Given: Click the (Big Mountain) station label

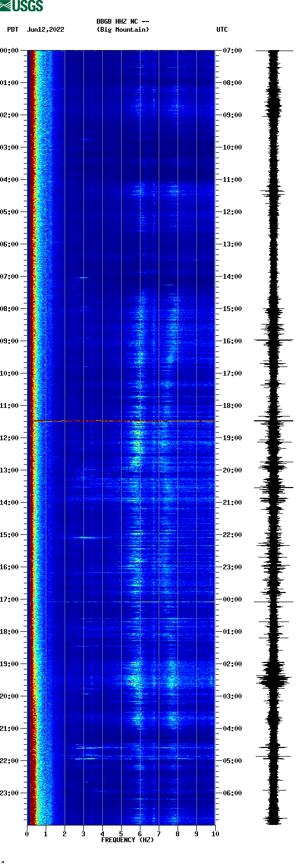Looking at the screenshot, I should pyautogui.click(x=123, y=30).
